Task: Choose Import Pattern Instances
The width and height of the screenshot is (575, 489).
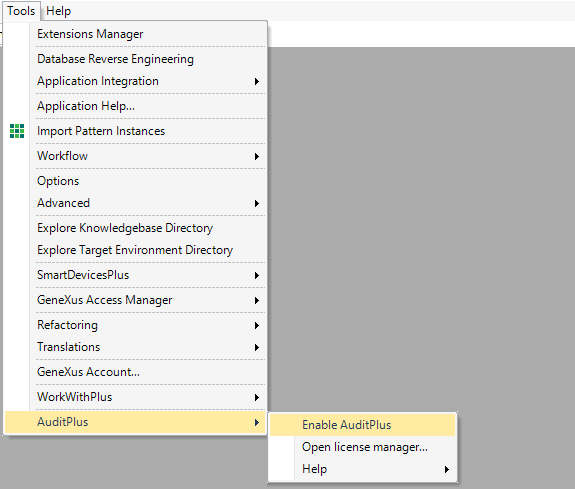Action: coord(135,131)
